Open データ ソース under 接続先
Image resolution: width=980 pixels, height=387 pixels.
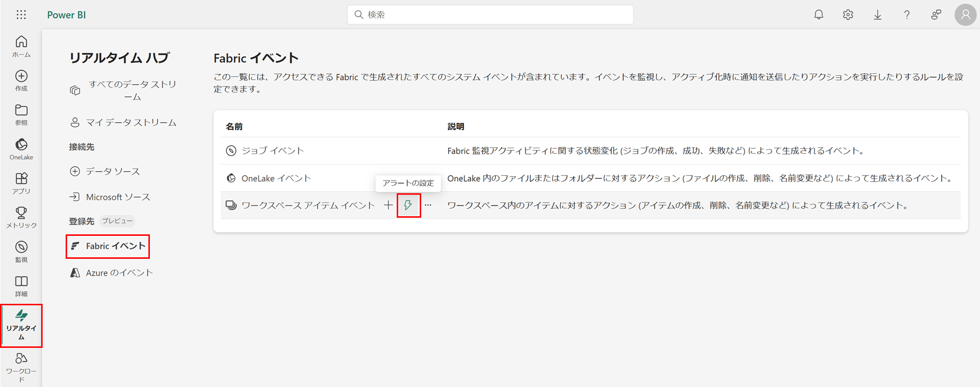[x=105, y=171]
